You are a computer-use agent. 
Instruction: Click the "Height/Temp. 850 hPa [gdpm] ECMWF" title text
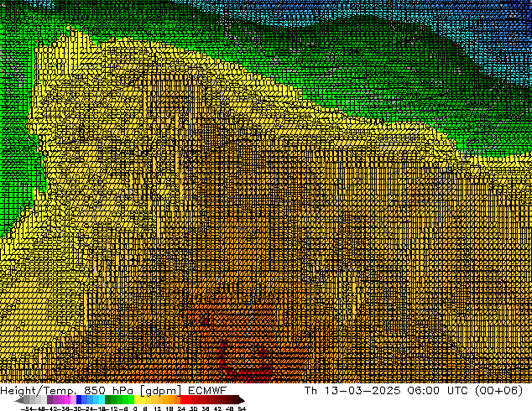click(113, 391)
